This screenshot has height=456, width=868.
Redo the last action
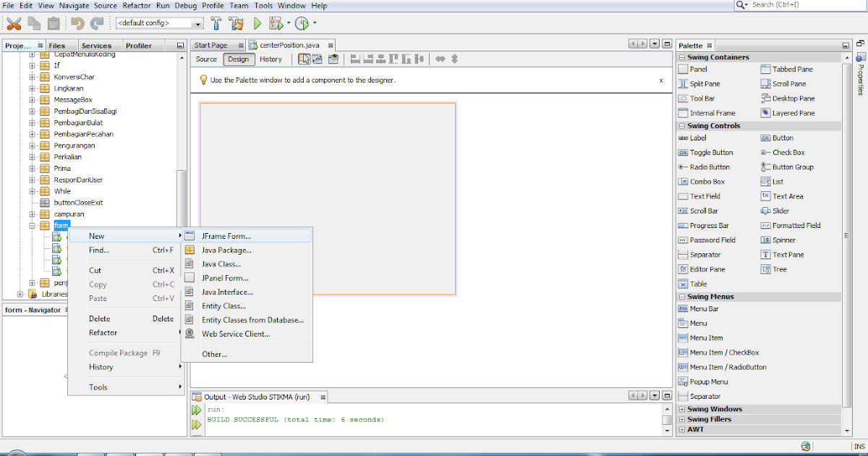coord(96,22)
